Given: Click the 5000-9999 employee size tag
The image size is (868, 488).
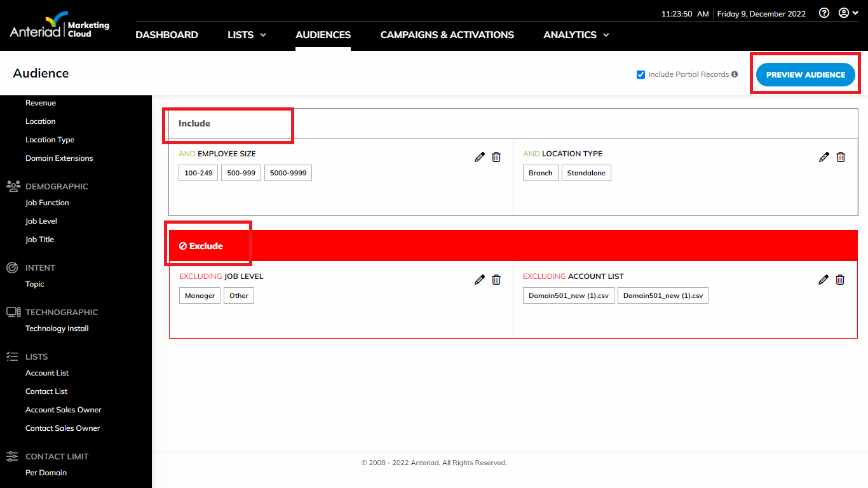Looking at the screenshot, I should pos(288,173).
